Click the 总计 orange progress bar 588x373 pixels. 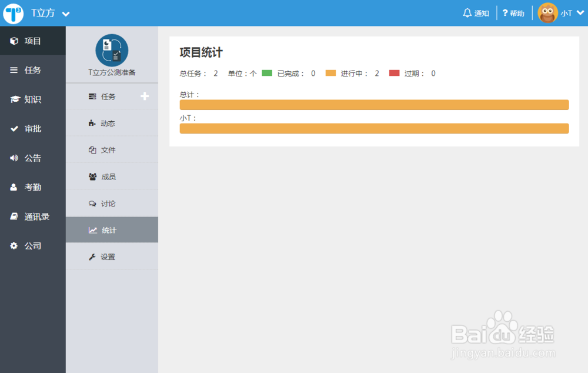pyautogui.click(x=374, y=105)
